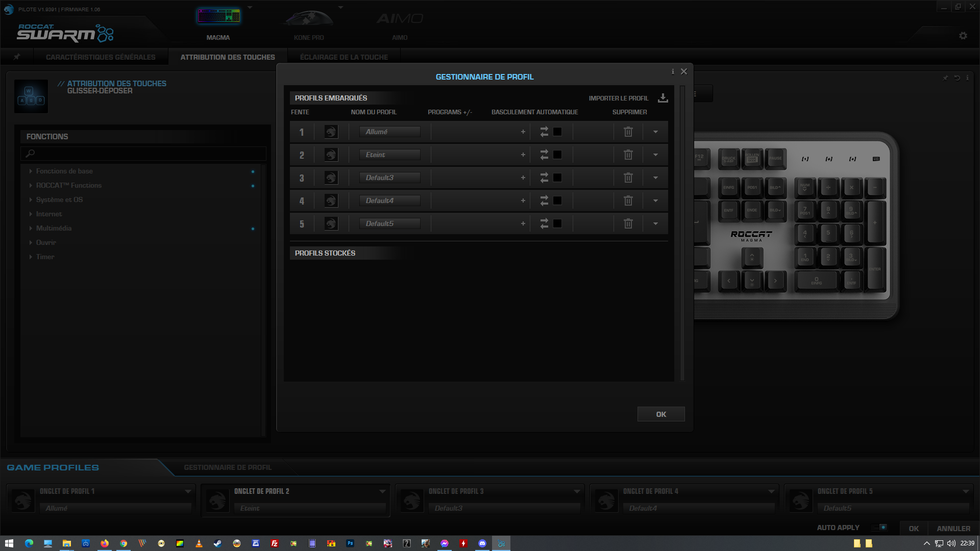Click auto-switch arrows icon for Allumé
The height and width of the screenshot is (551, 980).
pyautogui.click(x=544, y=132)
